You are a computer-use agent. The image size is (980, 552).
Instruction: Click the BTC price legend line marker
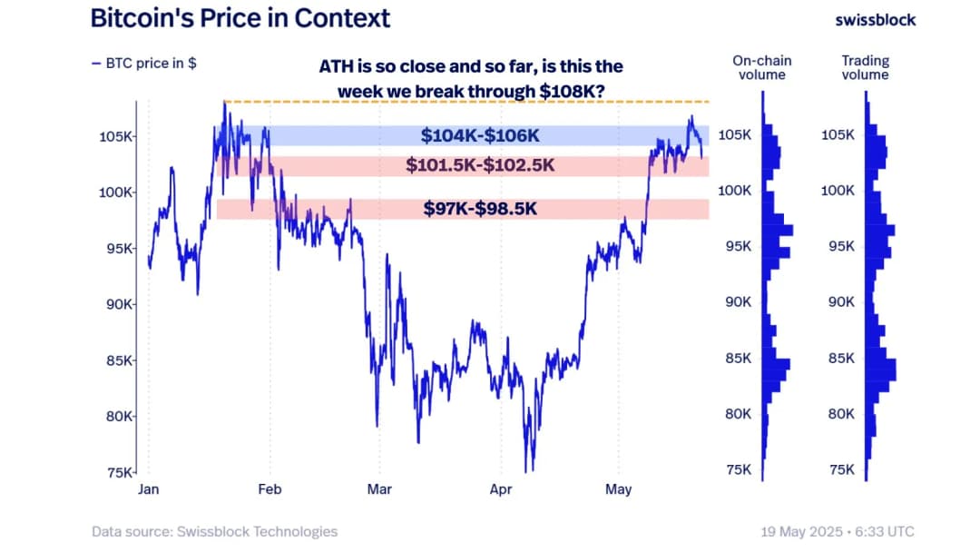[x=95, y=65]
